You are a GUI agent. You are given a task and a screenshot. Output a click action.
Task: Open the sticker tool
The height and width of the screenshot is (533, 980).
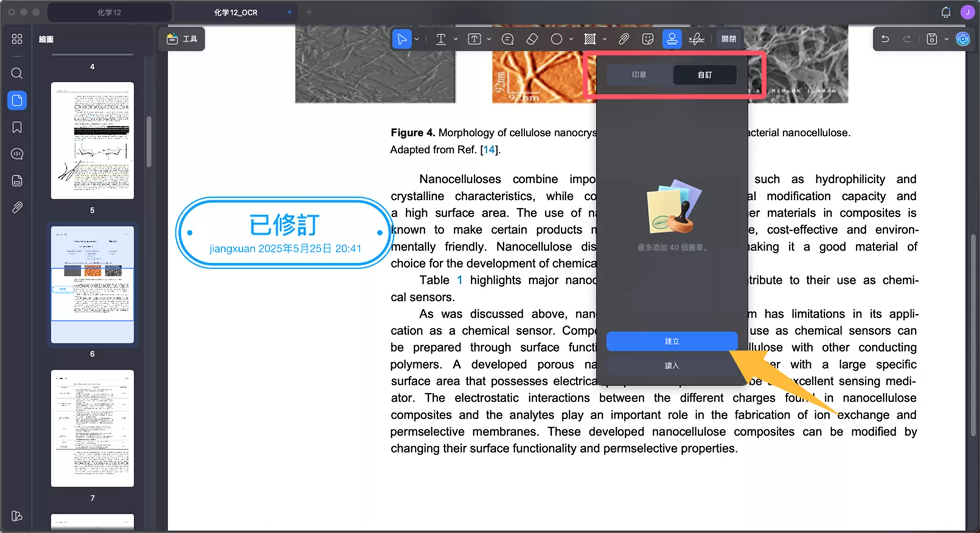648,39
